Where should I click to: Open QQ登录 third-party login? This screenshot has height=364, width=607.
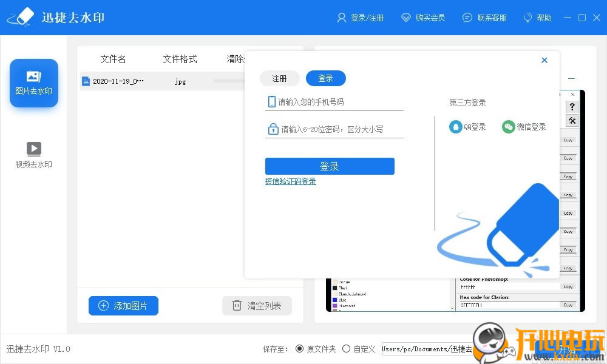point(467,127)
